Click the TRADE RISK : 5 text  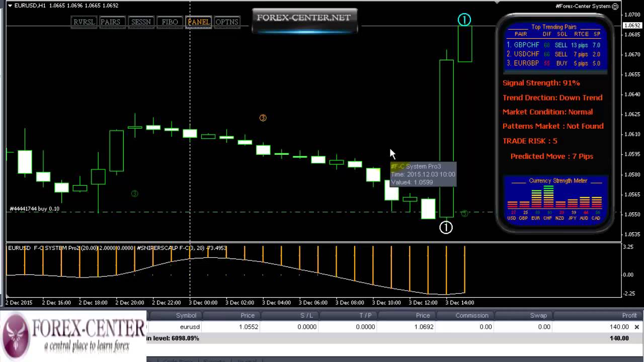(x=530, y=141)
